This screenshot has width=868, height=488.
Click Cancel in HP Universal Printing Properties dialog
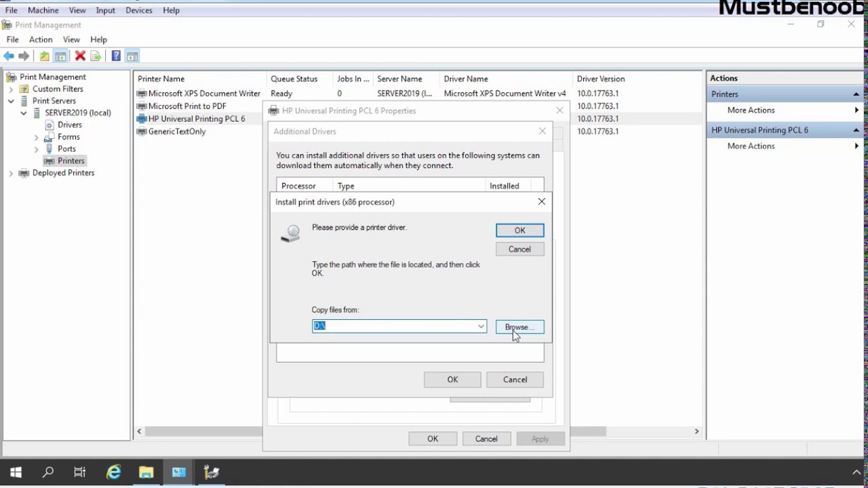click(486, 439)
